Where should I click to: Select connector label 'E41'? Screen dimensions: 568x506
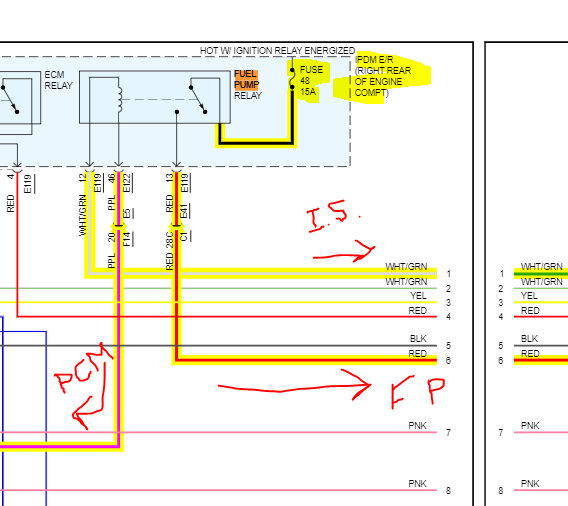(x=184, y=211)
